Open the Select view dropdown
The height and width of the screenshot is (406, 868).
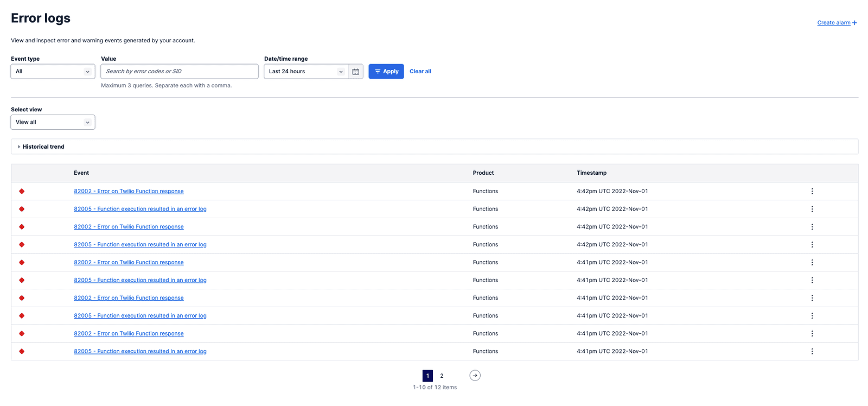point(53,122)
